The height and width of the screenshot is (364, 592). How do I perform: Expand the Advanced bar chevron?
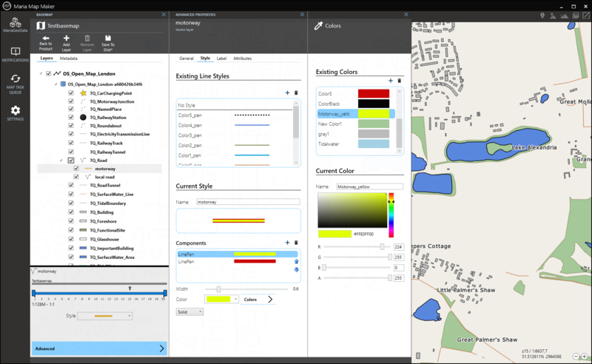(161, 348)
